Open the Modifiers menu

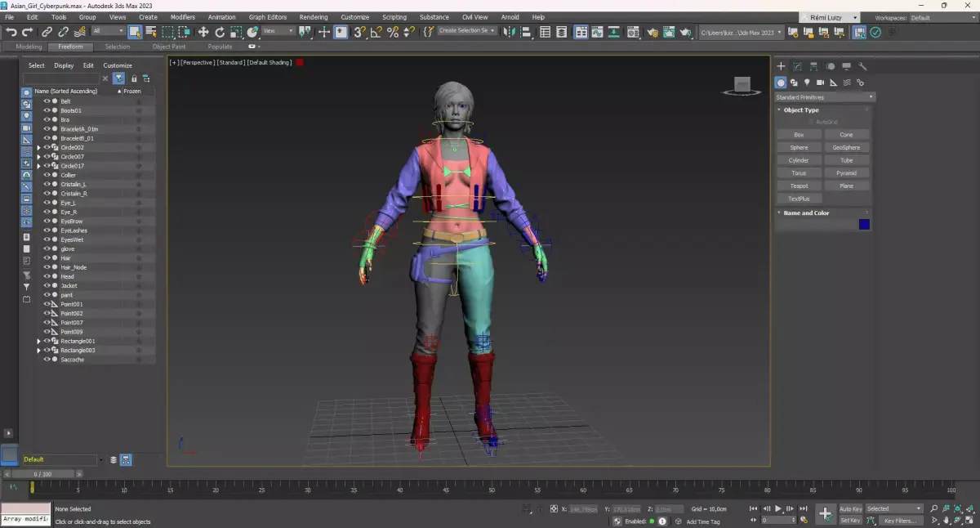tap(183, 17)
